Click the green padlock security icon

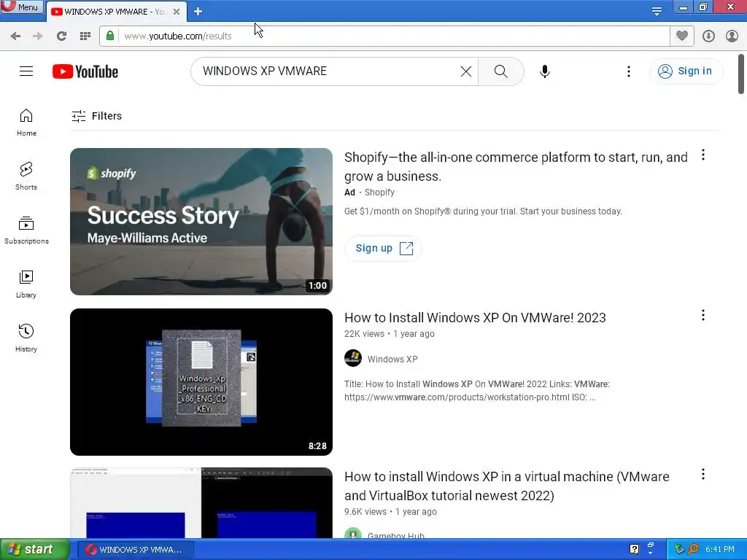pyautogui.click(x=110, y=36)
